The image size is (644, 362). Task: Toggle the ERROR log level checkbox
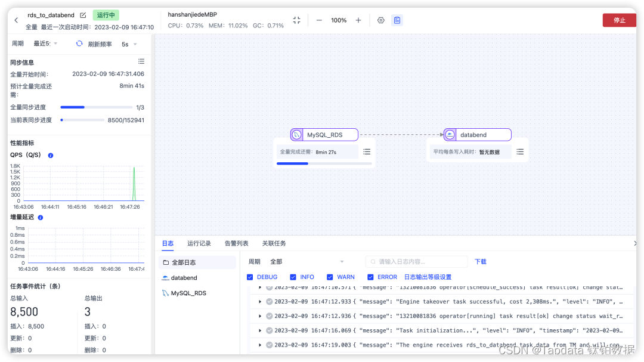(x=370, y=277)
